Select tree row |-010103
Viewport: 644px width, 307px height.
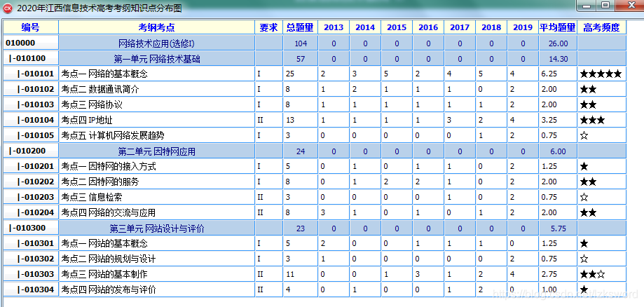31,105
